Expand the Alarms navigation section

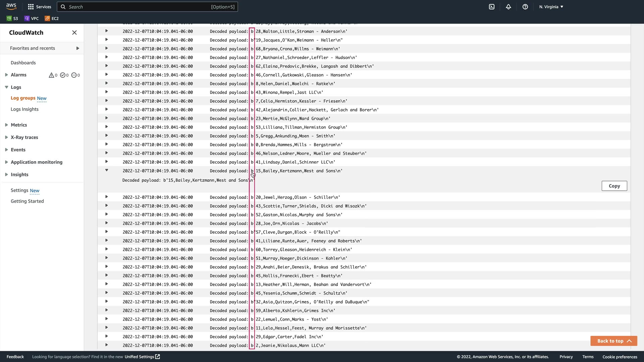tap(6, 75)
